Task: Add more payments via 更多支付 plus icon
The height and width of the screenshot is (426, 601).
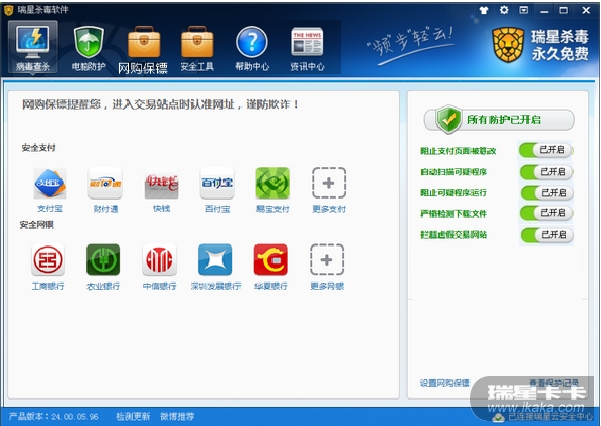Action: 328,183
